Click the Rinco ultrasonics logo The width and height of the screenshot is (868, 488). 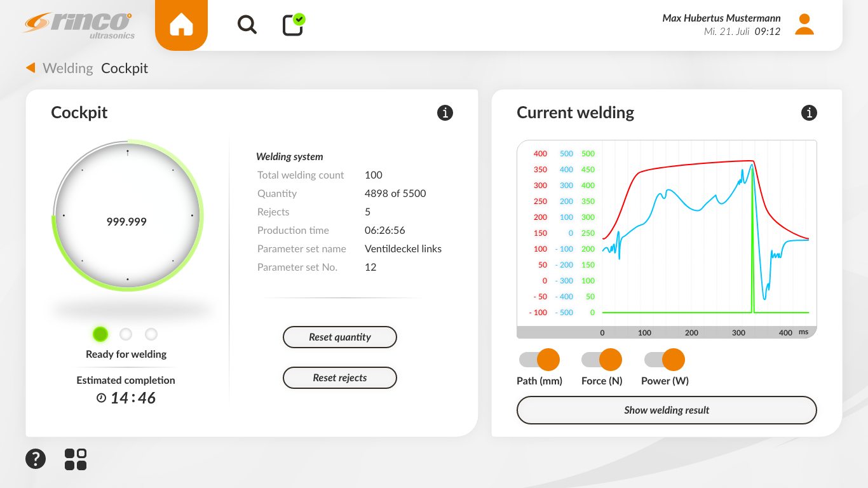point(79,25)
